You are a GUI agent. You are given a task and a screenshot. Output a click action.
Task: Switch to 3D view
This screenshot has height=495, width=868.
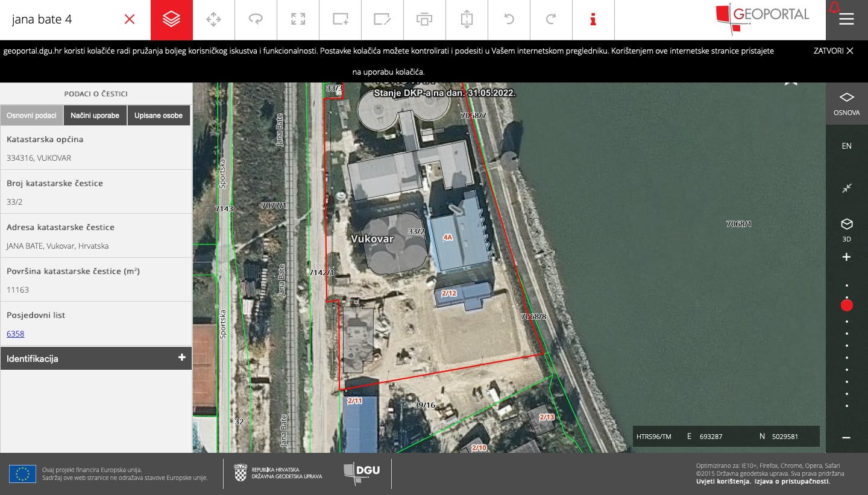click(x=846, y=229)
